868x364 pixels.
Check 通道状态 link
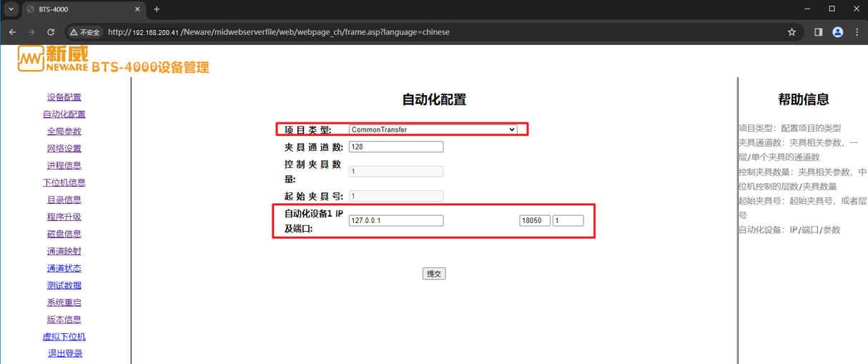coord(64,269)
